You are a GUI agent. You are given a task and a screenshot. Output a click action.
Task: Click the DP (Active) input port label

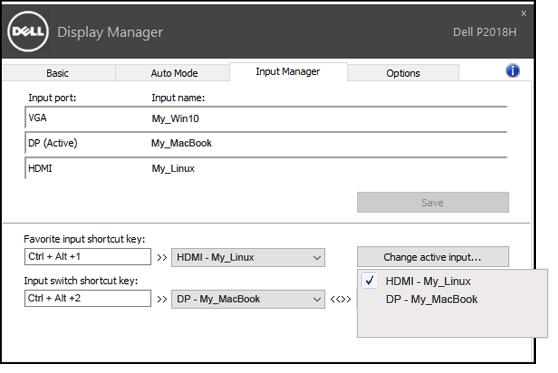53,143
